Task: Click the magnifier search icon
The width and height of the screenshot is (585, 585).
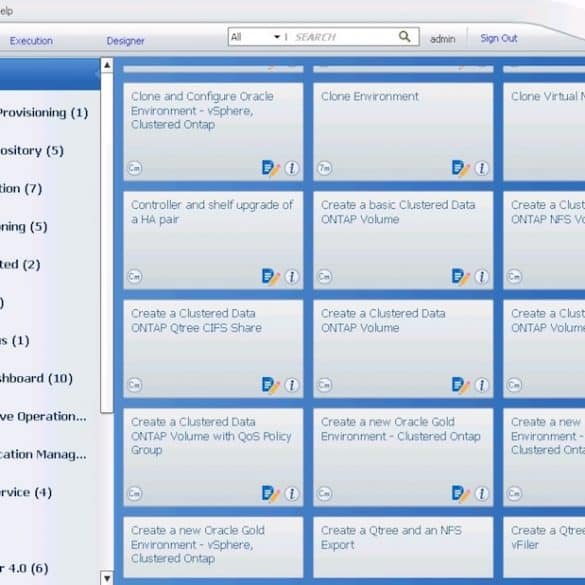Action: (x=404, y=37)
